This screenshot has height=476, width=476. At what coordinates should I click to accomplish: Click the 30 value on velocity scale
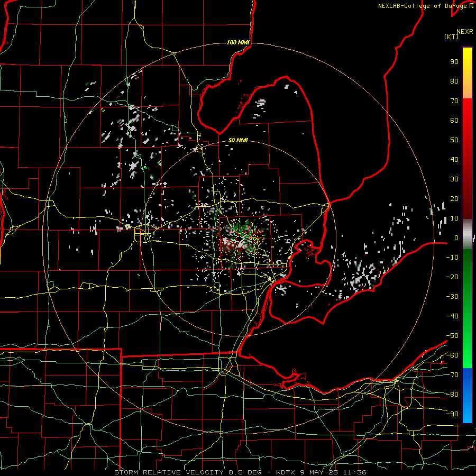point(454,179)
